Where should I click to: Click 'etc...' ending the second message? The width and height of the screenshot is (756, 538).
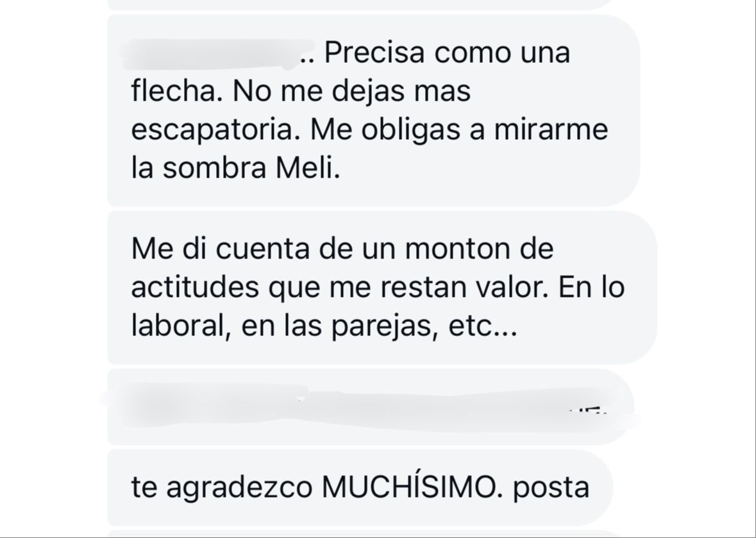pos(483,327)
